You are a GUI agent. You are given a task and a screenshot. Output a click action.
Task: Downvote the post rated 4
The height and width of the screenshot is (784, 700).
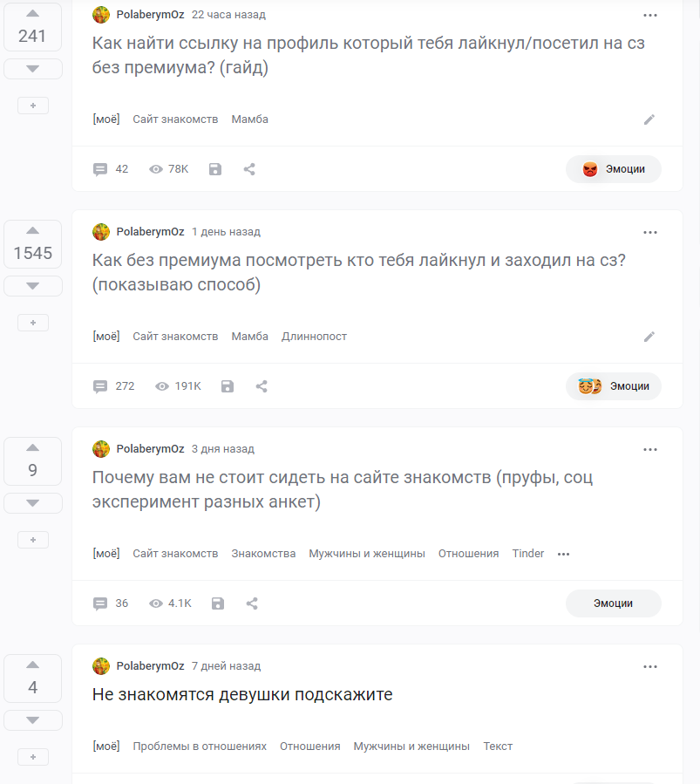[x=33, y=720]
